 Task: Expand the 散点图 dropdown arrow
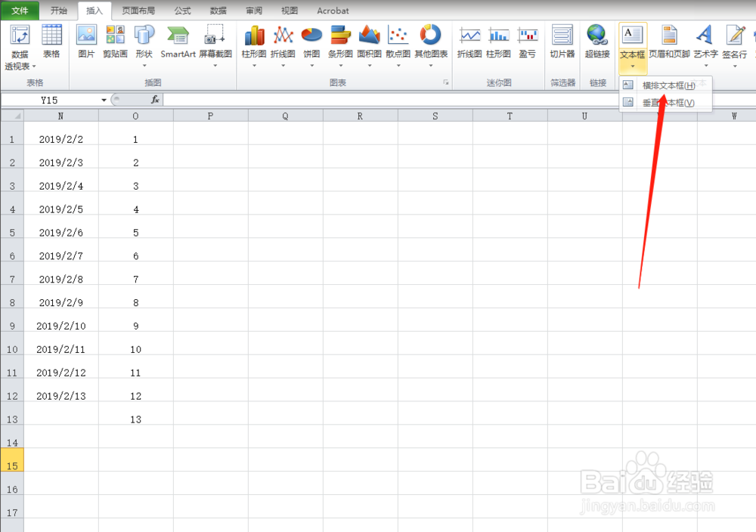(398, 66)
